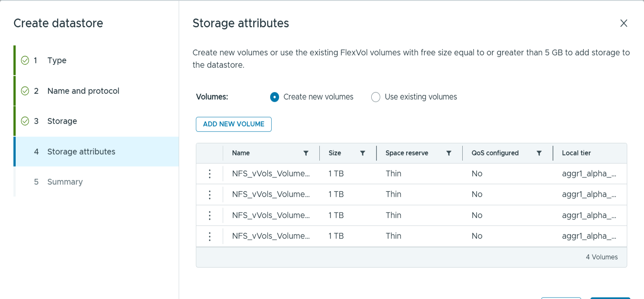
Task: Select the Use existing volumes option
Action: 376,97
